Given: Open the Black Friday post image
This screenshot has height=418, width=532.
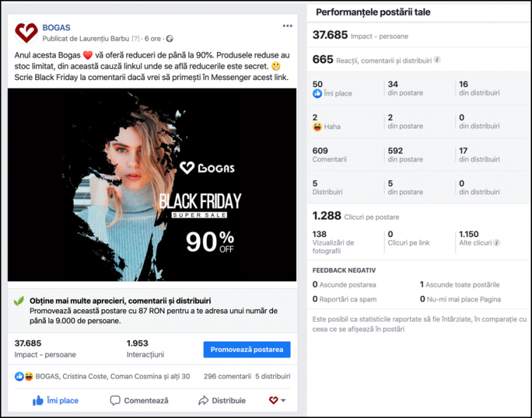Looking at the screenshot, I should pyautogui.click(x=152, y=184).
